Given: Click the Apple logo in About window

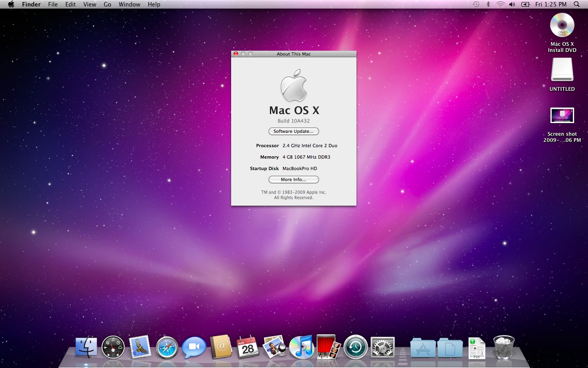Looking at the screenshot, I should (294, 85).
